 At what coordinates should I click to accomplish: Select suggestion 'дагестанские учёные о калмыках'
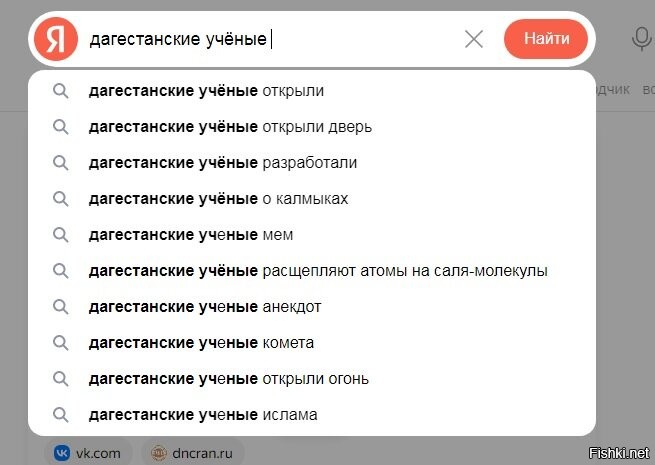point(218,199)
